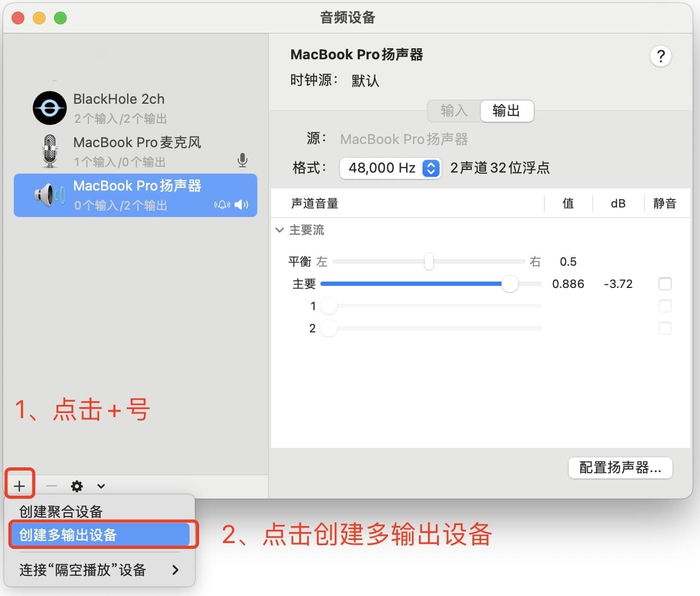Select the MacBook Pro麦克风 device row

pos(136,151)
